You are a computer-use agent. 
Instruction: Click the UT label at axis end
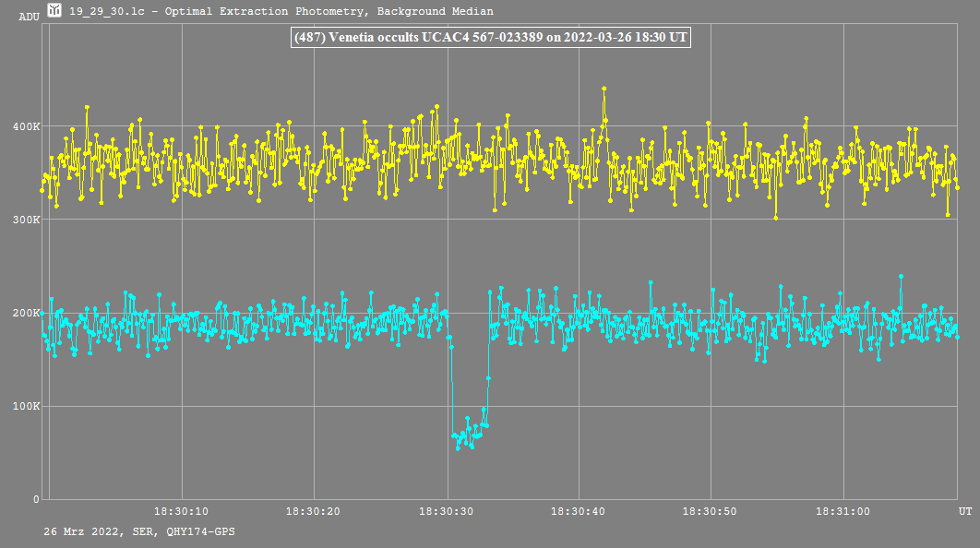[x=964, y=511]
